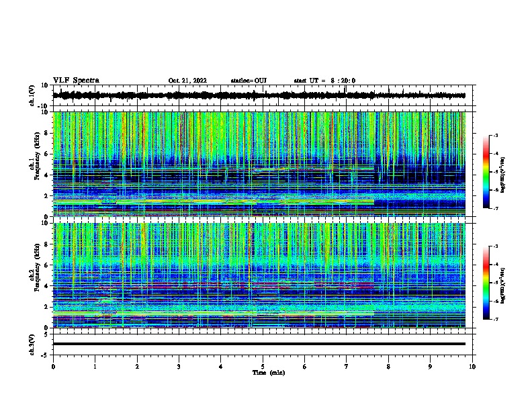The width and height of the screenshot is (532, 411).
Task: Click the ch.2 color bar log(PSD) label
Action: (x=503, y=285)
